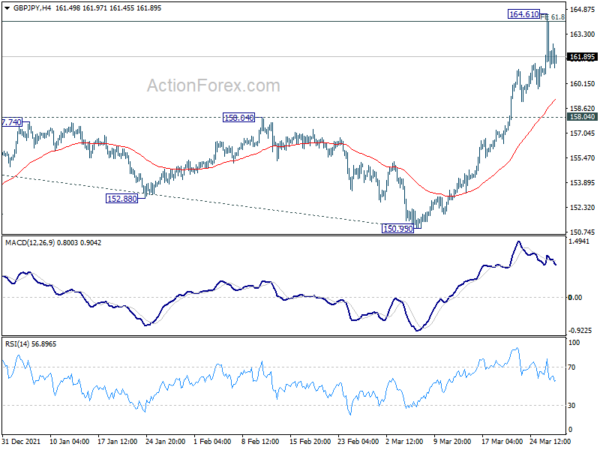Select the 152.880 price label

[x=122, y=199]
